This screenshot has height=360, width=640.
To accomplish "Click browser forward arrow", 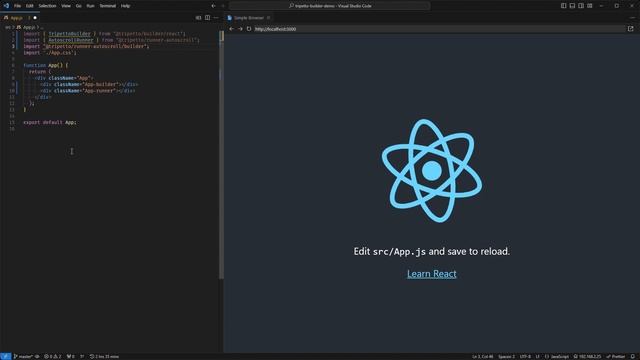I will (x=240, y=29).
